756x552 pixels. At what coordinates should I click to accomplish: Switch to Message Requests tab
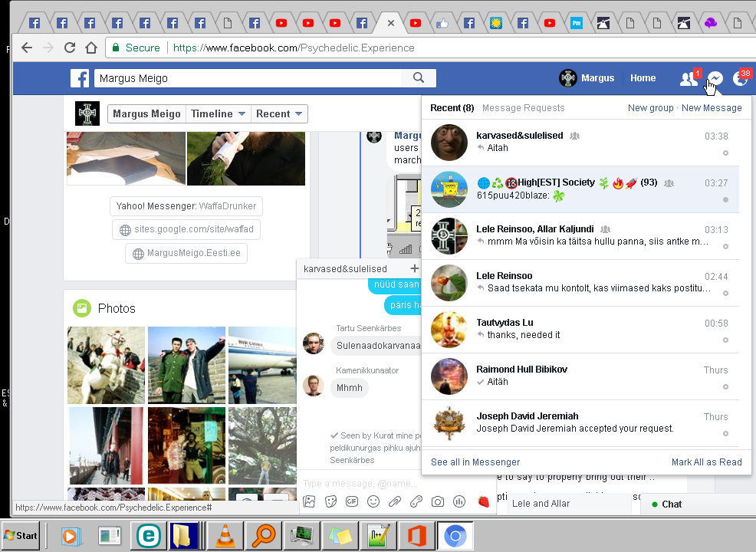[523, 108]
